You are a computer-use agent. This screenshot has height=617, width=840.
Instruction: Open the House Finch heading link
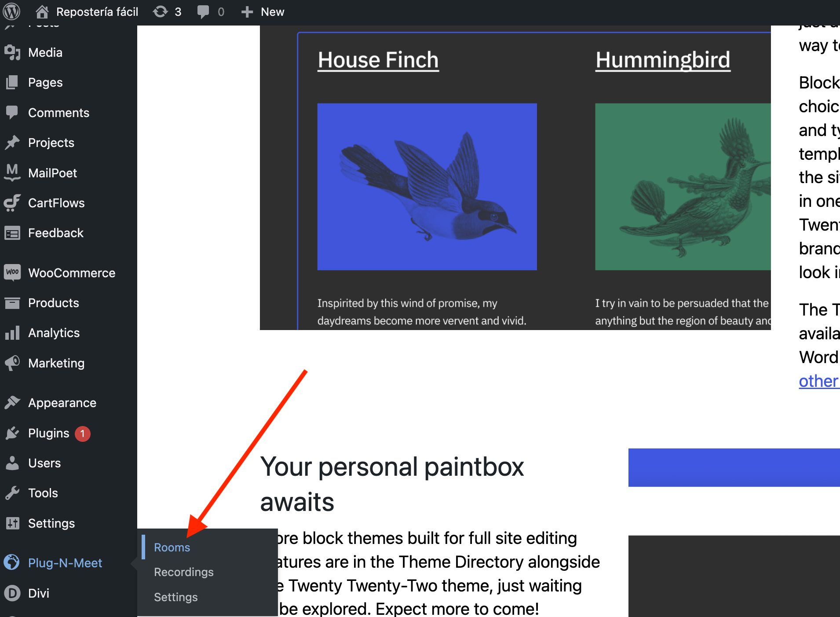(x=378, y=60)
